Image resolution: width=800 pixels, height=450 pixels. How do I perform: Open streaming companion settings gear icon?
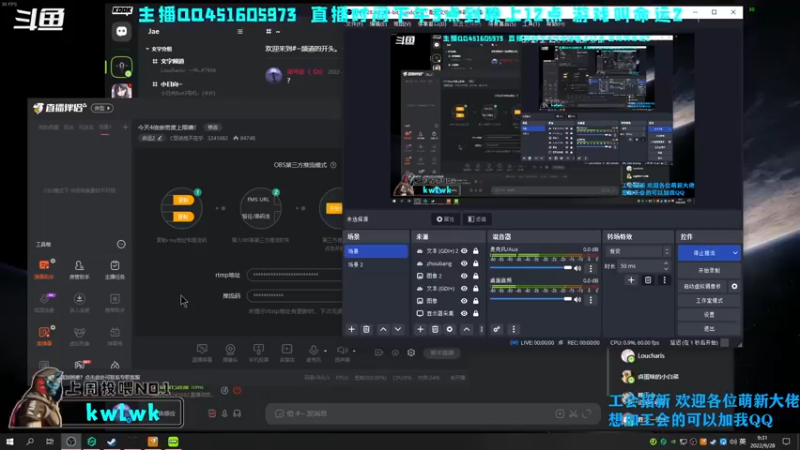[x=411, y=353]
